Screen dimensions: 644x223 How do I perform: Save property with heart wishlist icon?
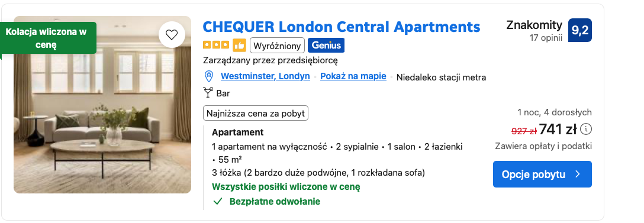coord(171,35)
